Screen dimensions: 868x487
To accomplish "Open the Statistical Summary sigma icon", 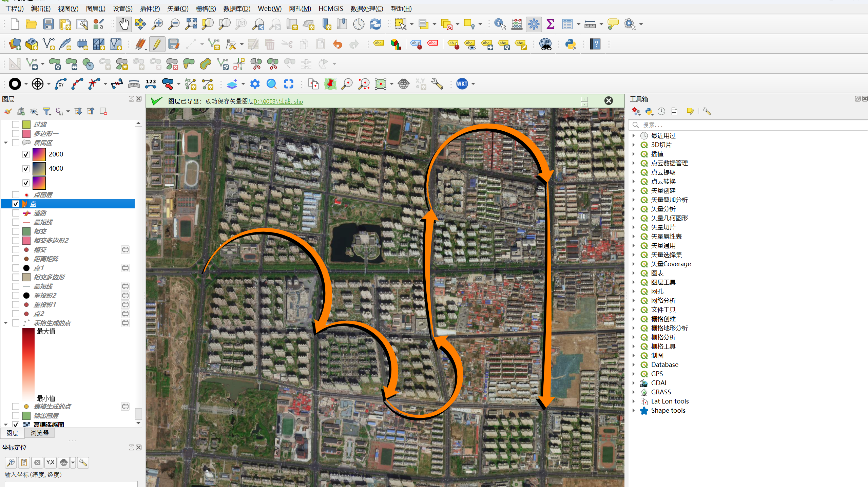I will click(x=550, y=24).
